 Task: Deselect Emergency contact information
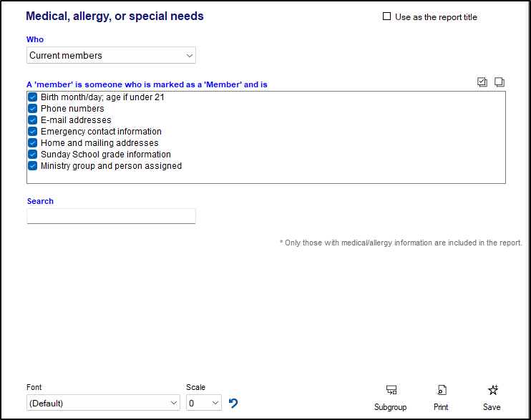tap(32, 132)
